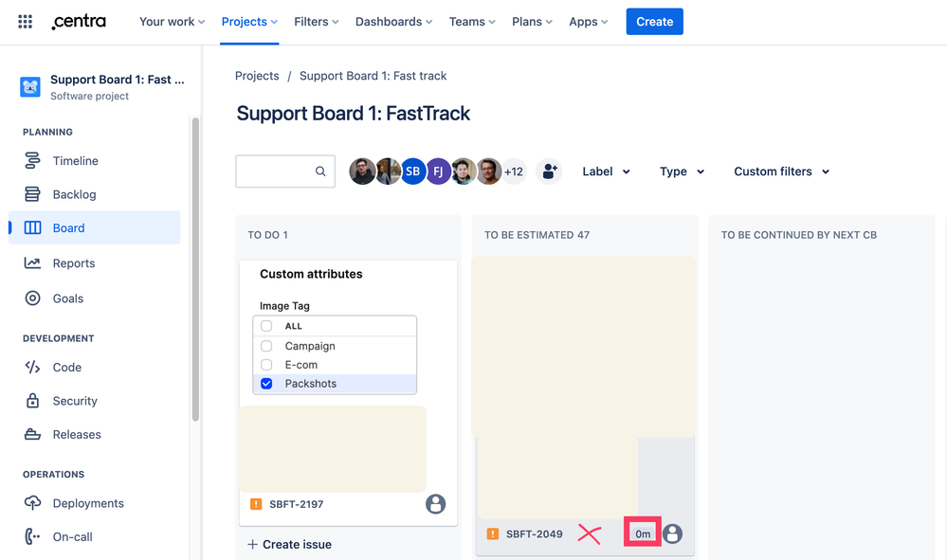Click the add people icon
947x560 pixels.
(x=549, y=172)
